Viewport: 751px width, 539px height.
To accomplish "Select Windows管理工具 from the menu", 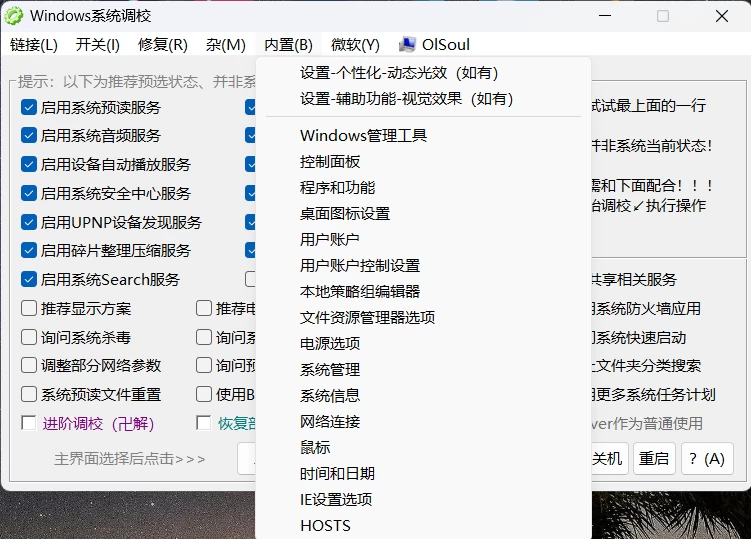I will click(363, 135).
